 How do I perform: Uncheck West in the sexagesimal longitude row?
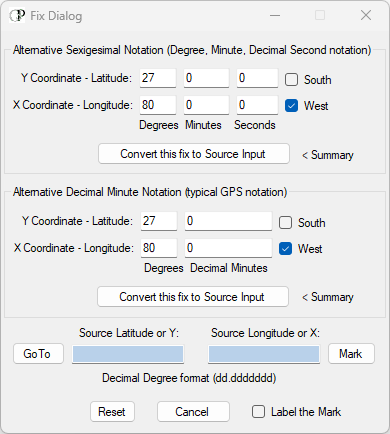click(291, 106)
